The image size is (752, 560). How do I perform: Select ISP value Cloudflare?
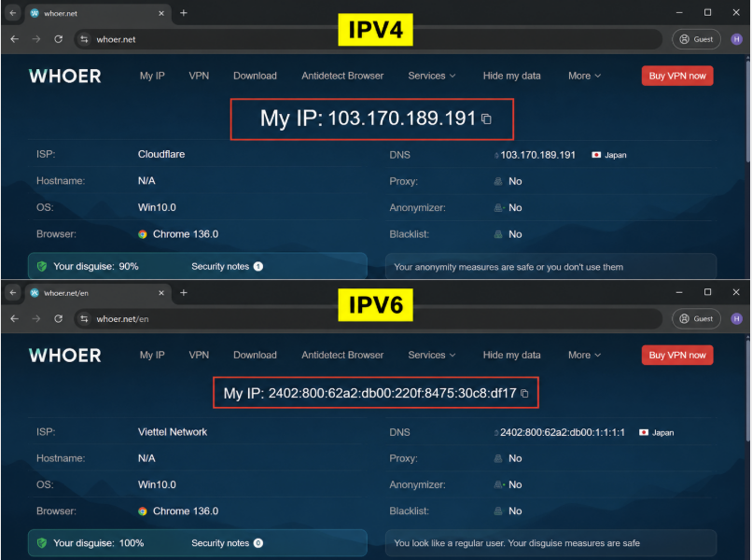[x=161, y=154]
